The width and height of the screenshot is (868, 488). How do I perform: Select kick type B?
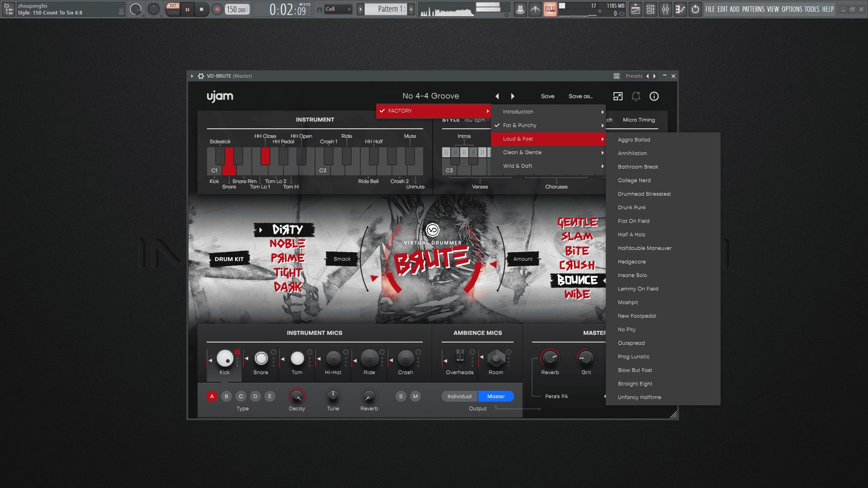click(x=226, y=396)
